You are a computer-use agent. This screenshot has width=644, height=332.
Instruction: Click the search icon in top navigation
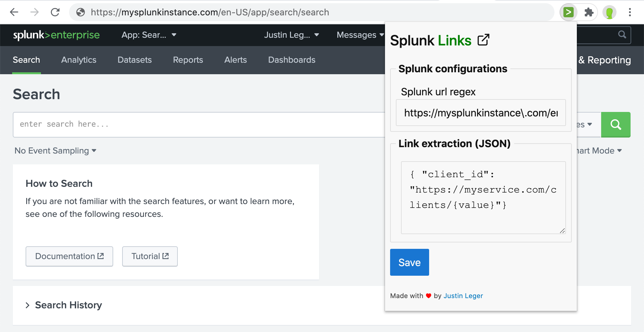[x=622, y=35]
